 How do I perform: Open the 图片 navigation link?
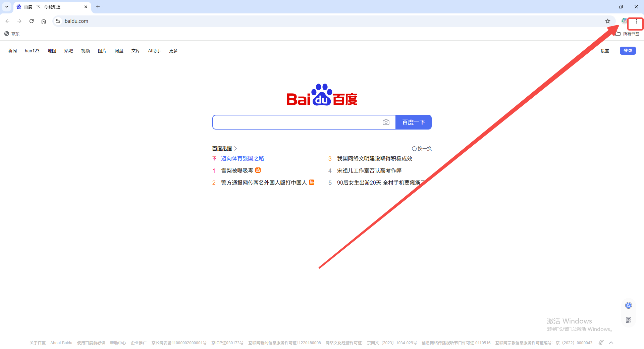[102, 51]
